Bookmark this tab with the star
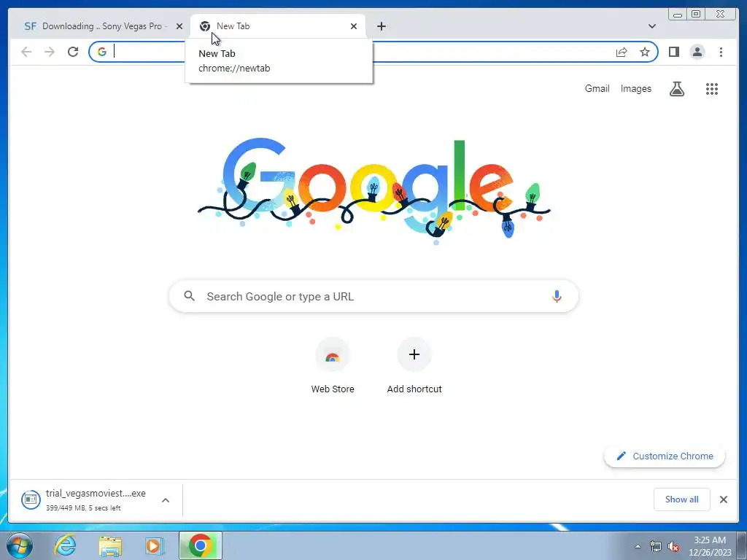The image size is (747, 560). click(x=645, y=52)
